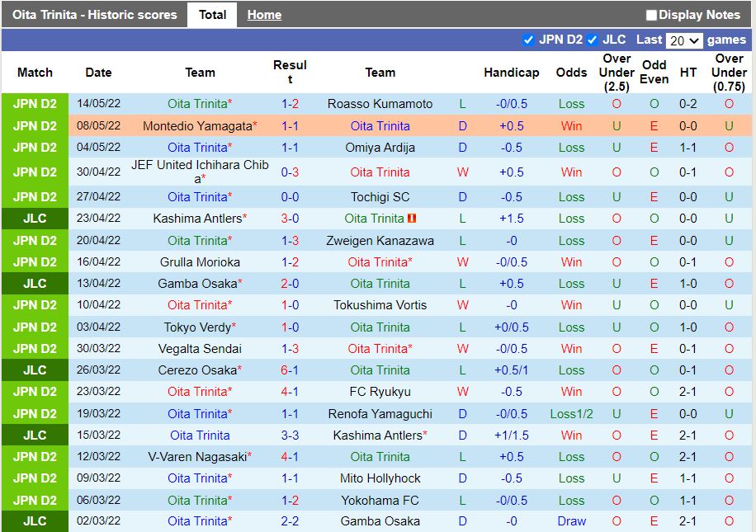Open FC Ryukyu team link
756x532 pixels.
(380, 391)
